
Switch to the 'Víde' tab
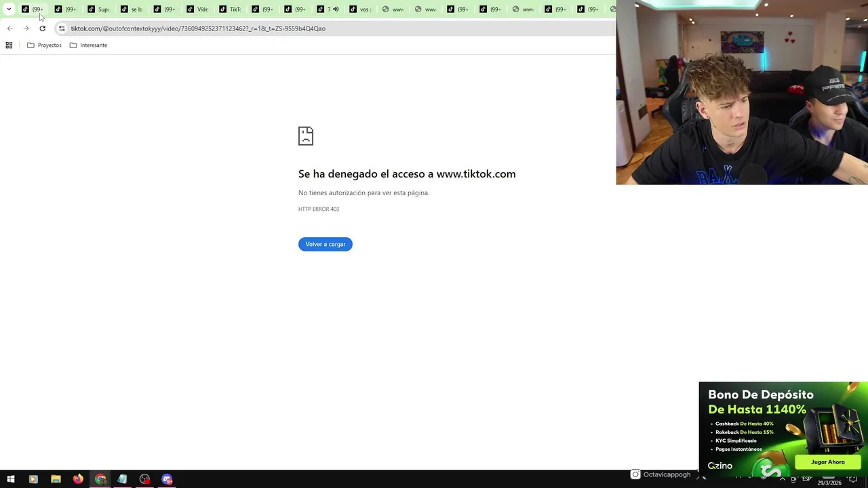pyautogui.click(x=197, y=9)
